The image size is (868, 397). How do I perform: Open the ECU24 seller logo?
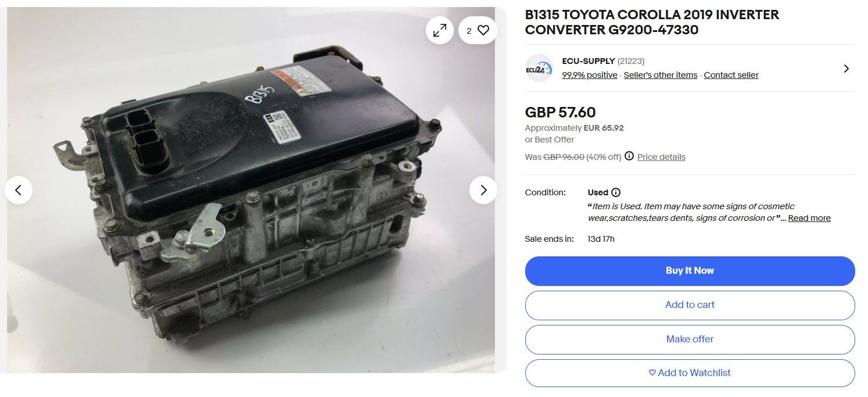click(x=539, y=68)
